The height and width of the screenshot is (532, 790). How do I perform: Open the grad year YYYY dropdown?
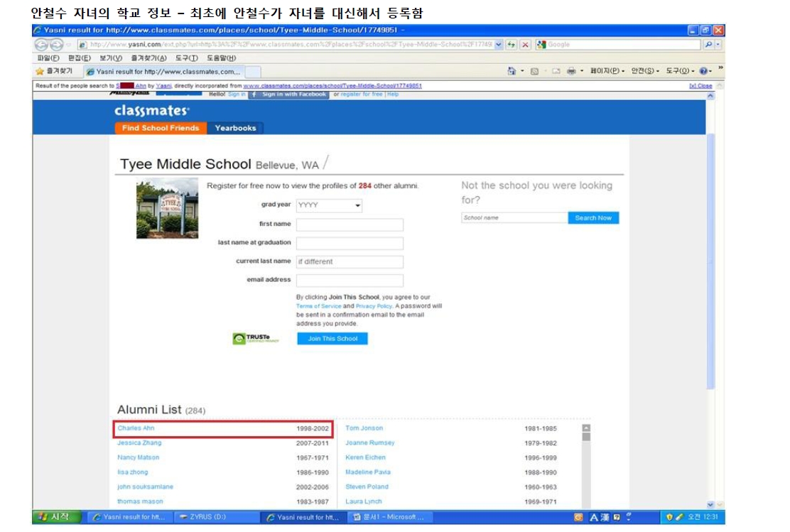tap(329, 205)
